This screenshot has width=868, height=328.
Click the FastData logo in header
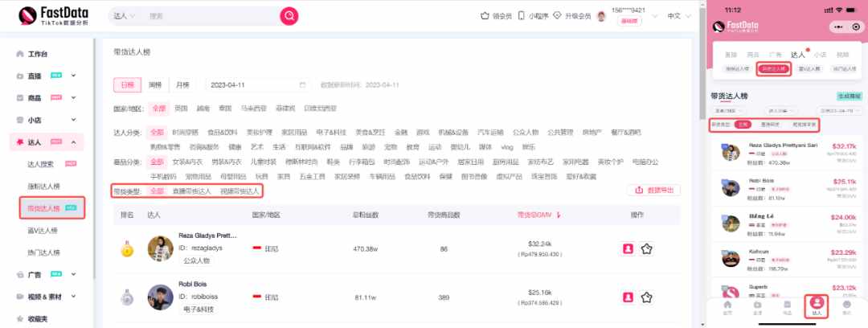[x=52, y=15]
